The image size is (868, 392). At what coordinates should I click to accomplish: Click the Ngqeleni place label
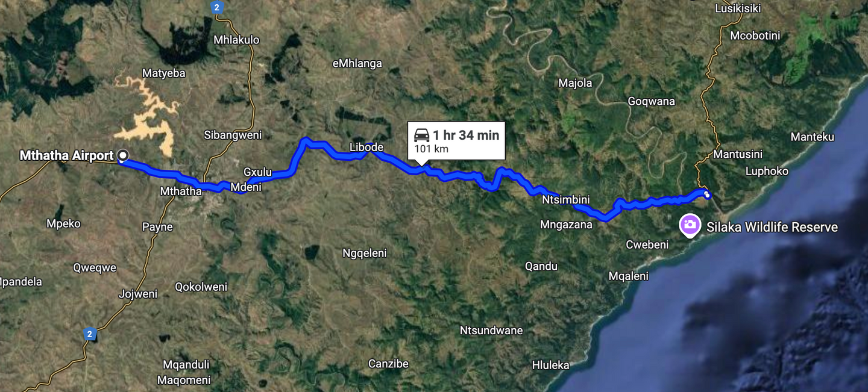pyautogui.click(x=365, y=254)
